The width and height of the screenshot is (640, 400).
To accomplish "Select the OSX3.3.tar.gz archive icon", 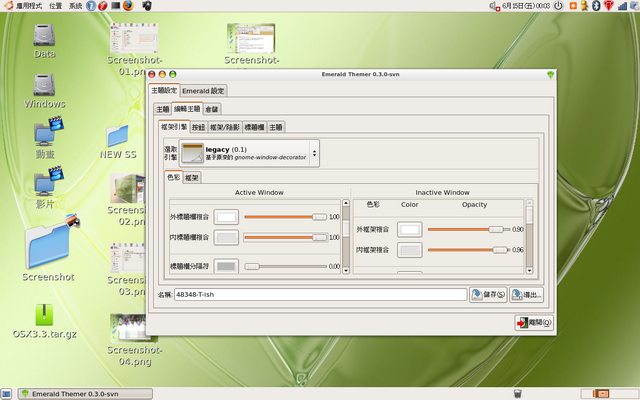I will pyautogui.click(x=44, y=322).
